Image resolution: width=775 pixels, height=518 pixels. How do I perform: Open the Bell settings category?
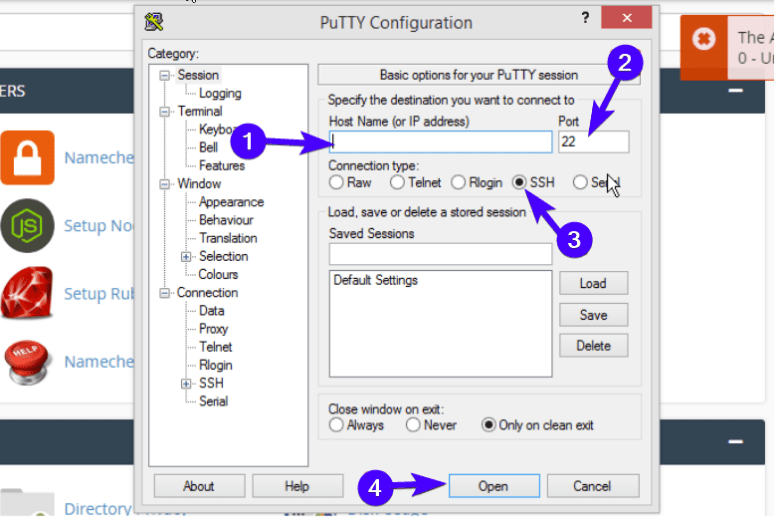pyautogui.click(x=208, y=147)
